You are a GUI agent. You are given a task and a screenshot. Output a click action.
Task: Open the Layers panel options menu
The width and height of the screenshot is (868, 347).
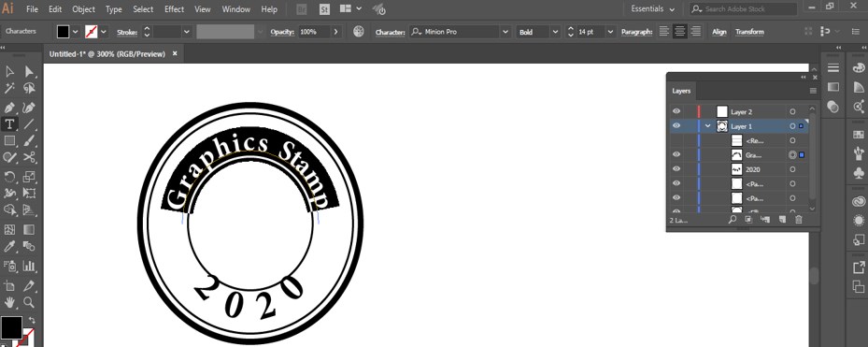coord(813,91)
